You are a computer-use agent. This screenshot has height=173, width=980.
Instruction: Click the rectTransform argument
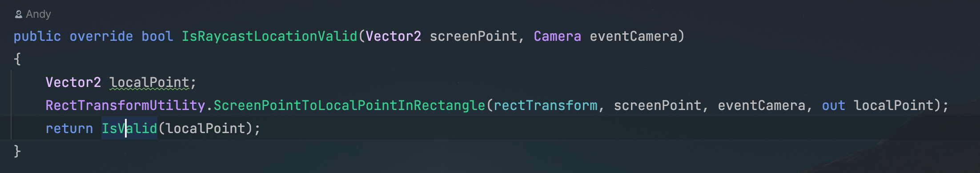[x=546, y=106]
